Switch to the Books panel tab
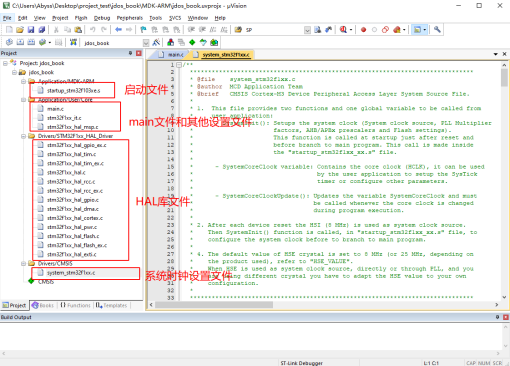 [x=43, y=305]
